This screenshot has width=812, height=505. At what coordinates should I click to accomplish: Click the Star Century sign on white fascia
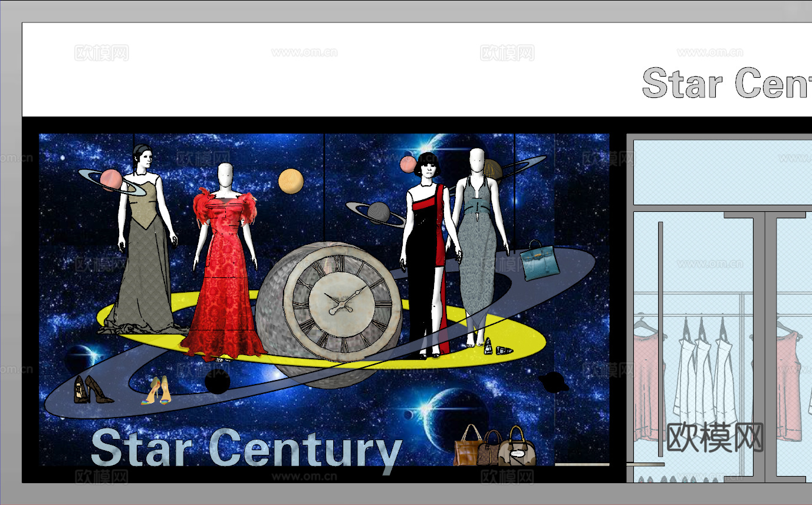point(726,83)
